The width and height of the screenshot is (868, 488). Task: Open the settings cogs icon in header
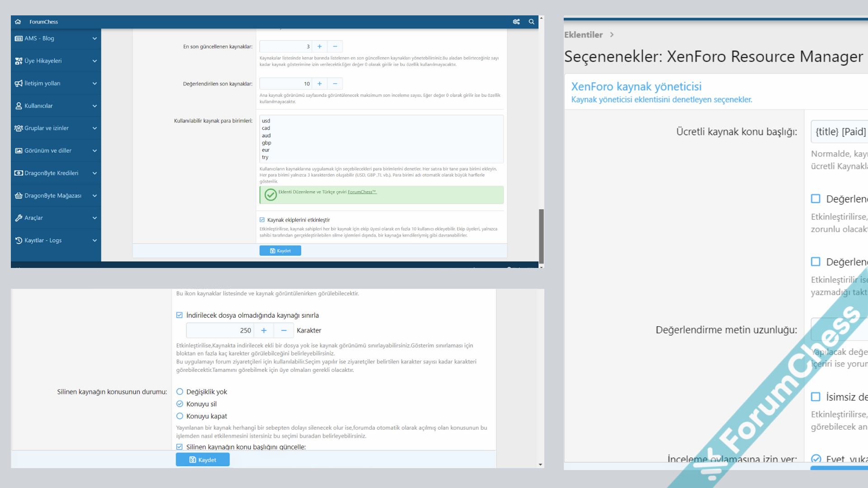click(516, 22)
